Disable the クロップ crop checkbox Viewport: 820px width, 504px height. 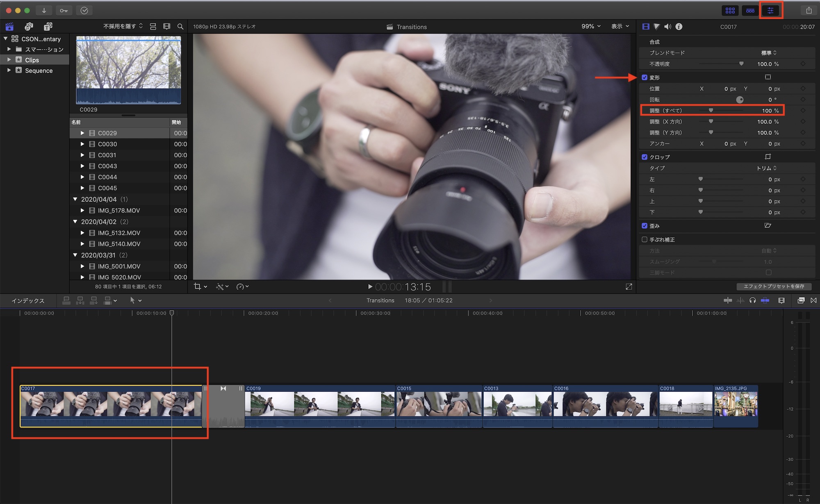[x=645, y=157]
